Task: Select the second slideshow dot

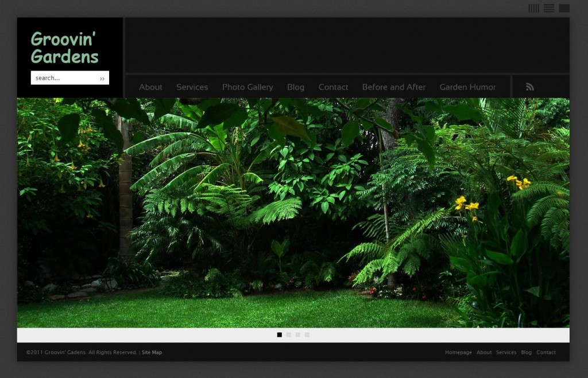Action: point(288,334)
